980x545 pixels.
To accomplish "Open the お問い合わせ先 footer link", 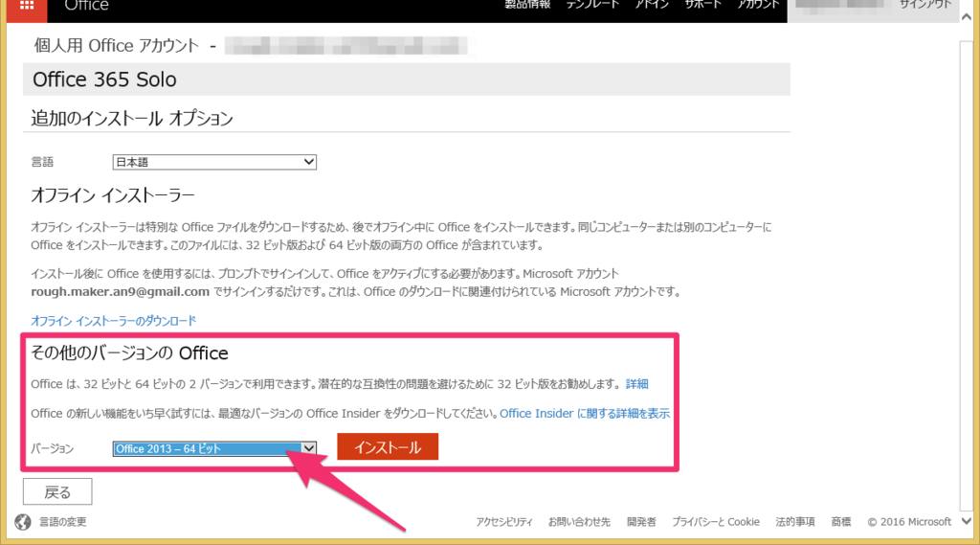I will tap(579, 522).
